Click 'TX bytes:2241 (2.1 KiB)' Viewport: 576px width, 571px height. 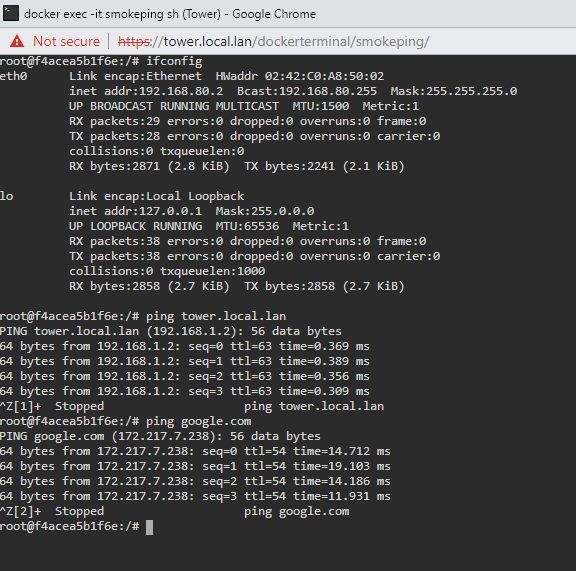point(324,166)
